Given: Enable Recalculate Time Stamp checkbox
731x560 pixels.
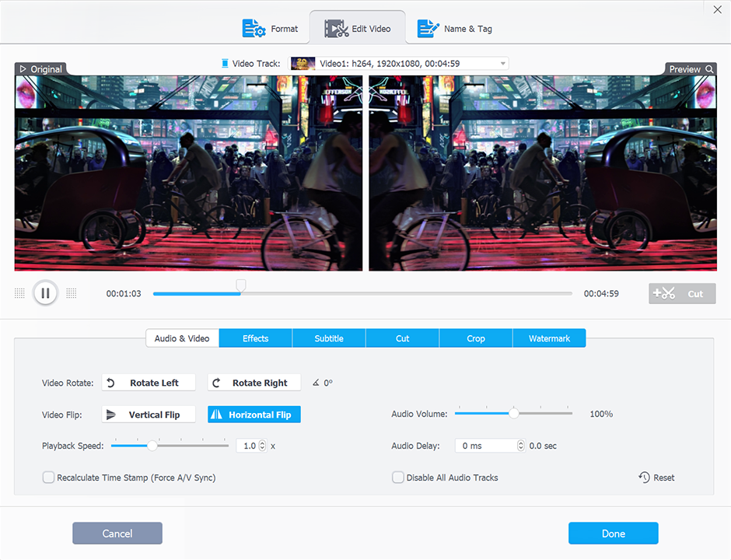Looking at the screenshot, I should point(48,478).
